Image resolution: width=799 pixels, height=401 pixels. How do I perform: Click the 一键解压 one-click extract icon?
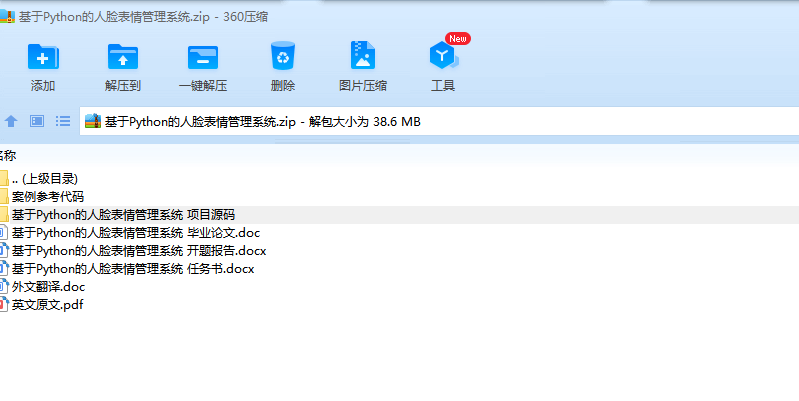(x=203, y=57)
